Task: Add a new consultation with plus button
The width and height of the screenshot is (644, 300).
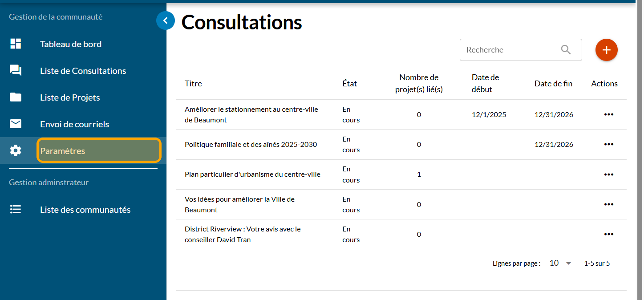Action: [x=606, y=50]
